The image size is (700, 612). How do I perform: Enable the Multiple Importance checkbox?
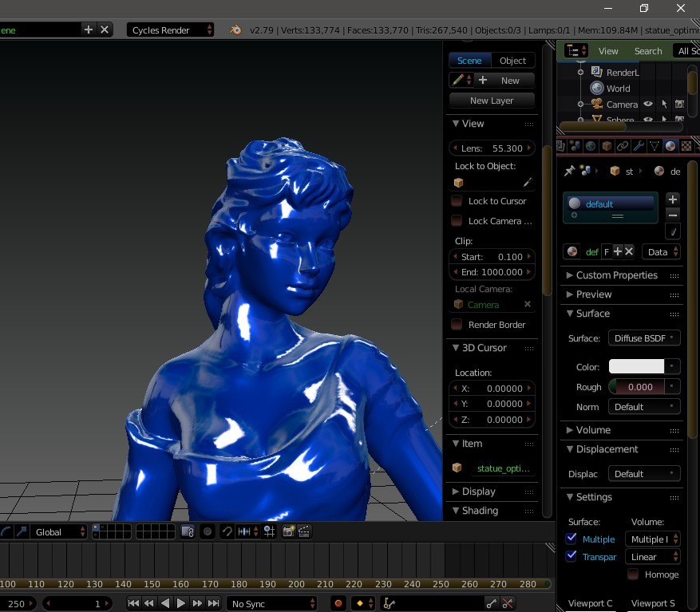[x=570, y=539]
